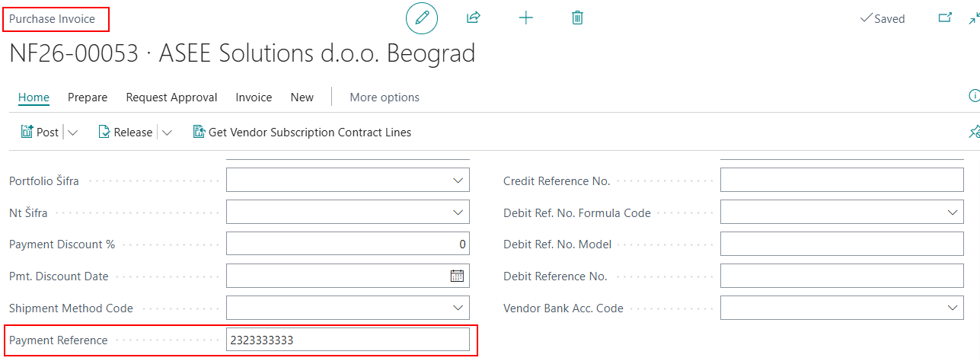Click the pin action bar icon

click(x=974, y=132)
